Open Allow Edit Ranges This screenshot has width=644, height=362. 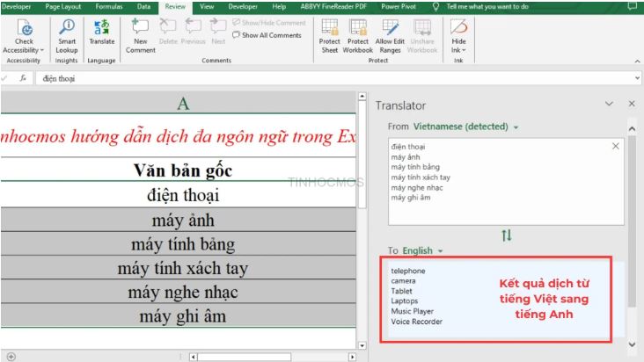tap(390, 36)
